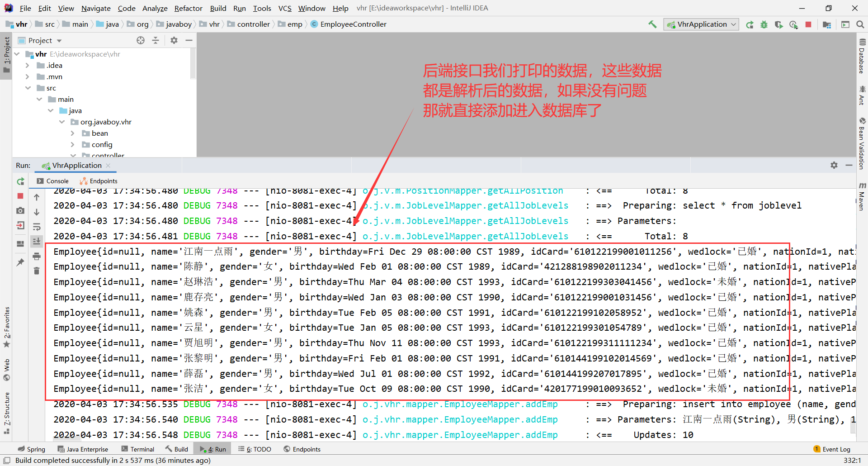The height and width of the screenshot is (466, 868).
Task: Open the Refactor menu
Action: pos(189,8)
